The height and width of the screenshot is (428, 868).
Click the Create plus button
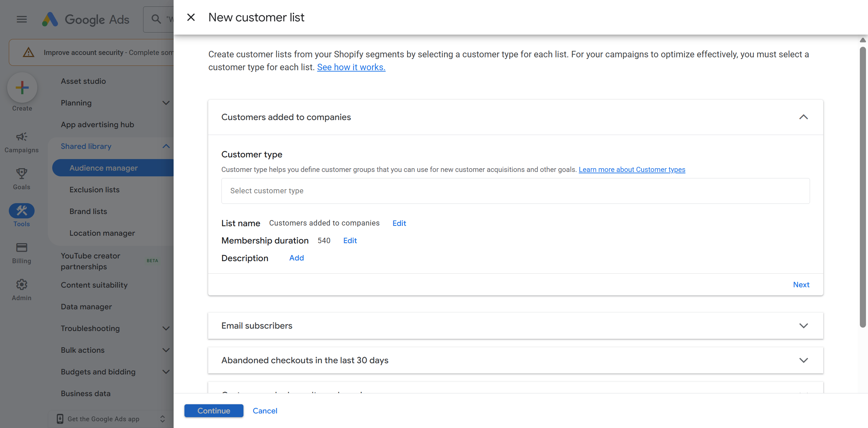22,87
